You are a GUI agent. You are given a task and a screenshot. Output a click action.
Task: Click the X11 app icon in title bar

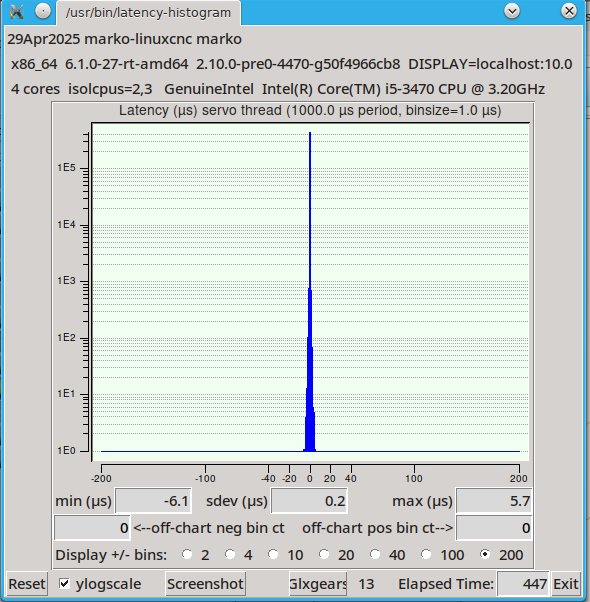[x=16, y=12]
